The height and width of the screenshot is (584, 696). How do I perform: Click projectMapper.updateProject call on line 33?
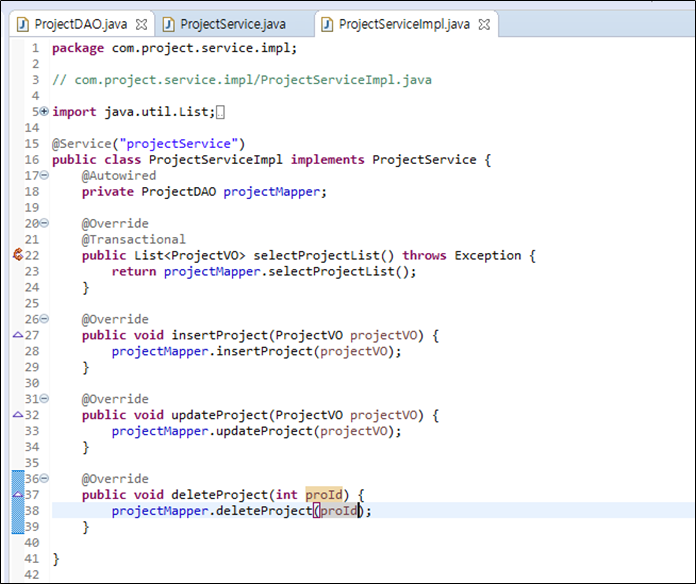coord(256,431)
